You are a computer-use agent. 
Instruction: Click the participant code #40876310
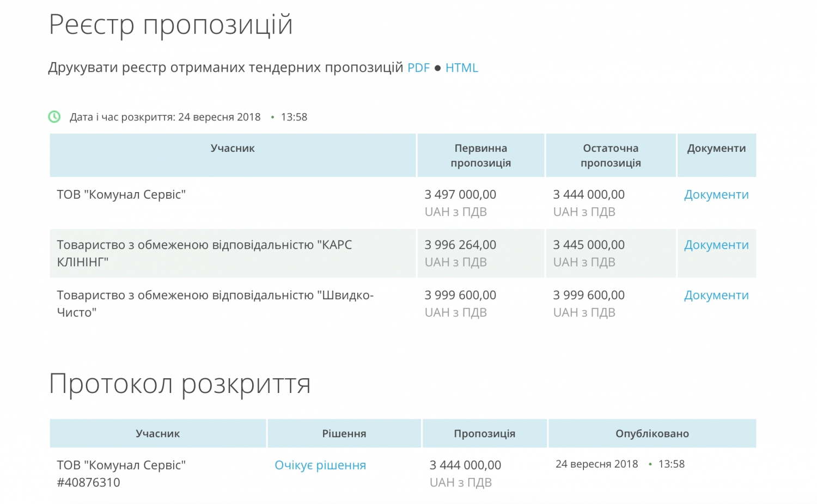[88, 483]
